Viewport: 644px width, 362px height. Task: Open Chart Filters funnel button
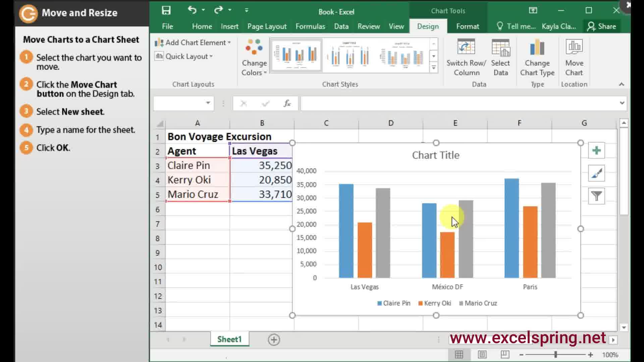tap(596, 196)
